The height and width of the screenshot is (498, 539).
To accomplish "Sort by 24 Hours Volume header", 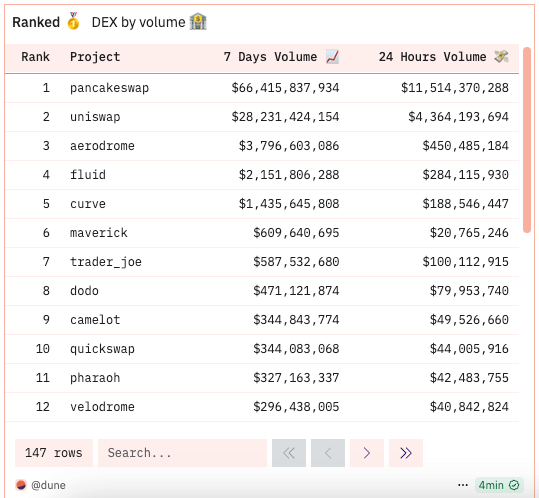I will 443,57.
